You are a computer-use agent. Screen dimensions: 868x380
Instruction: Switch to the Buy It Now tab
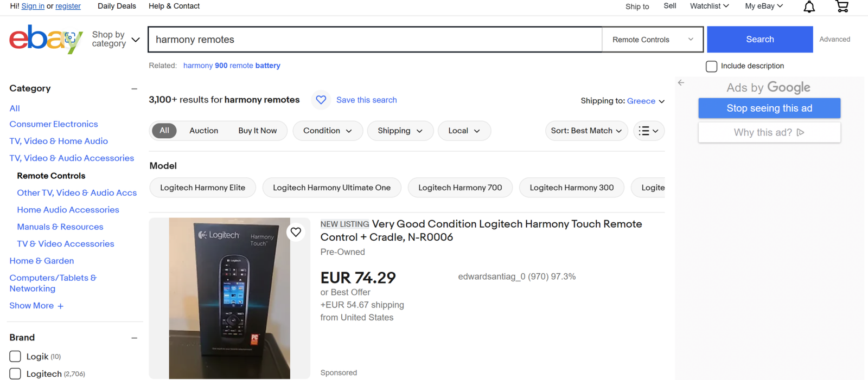(257, 131)
